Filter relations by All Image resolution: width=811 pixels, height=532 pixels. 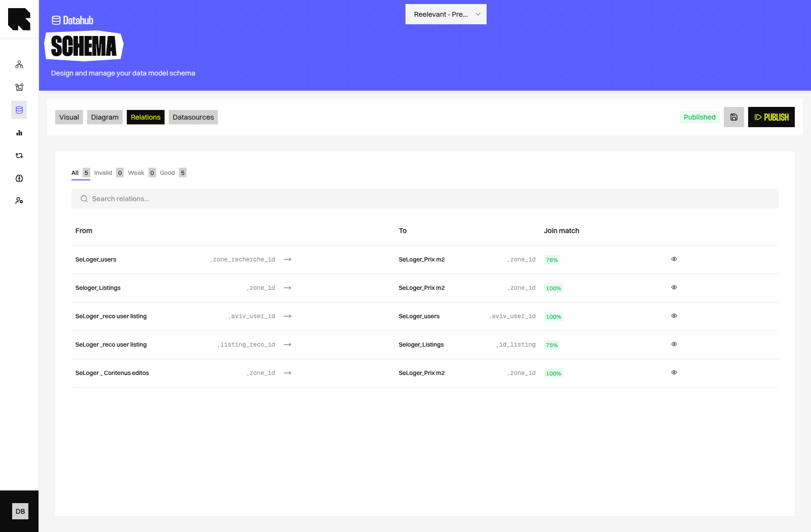[x=81, y=173]
